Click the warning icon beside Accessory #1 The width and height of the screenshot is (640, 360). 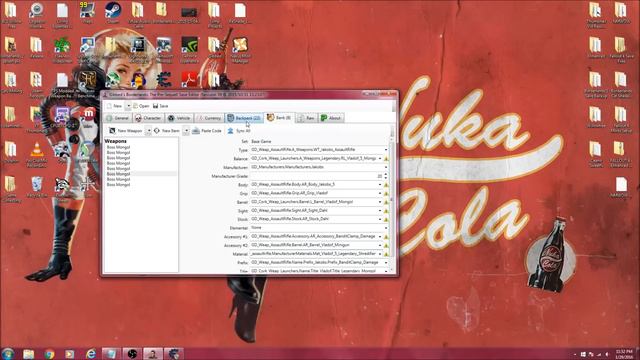(386, 236)
